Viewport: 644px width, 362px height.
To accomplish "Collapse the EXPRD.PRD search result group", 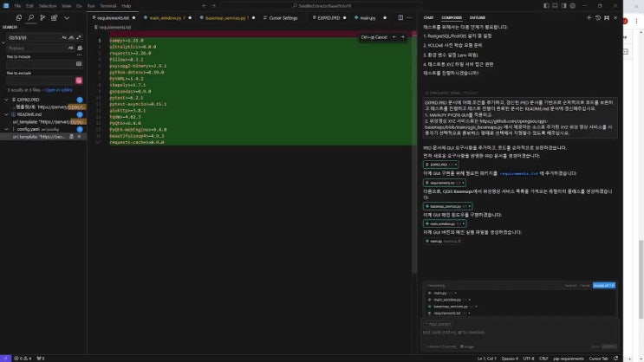I will point(6,100).
